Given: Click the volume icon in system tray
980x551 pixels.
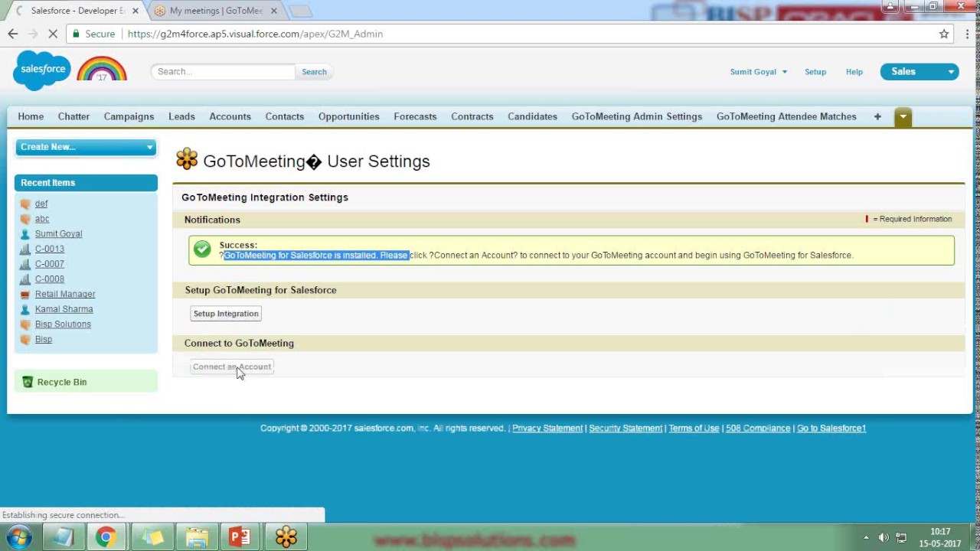Looking at the screenshot, I should click(x=884, y=537).
